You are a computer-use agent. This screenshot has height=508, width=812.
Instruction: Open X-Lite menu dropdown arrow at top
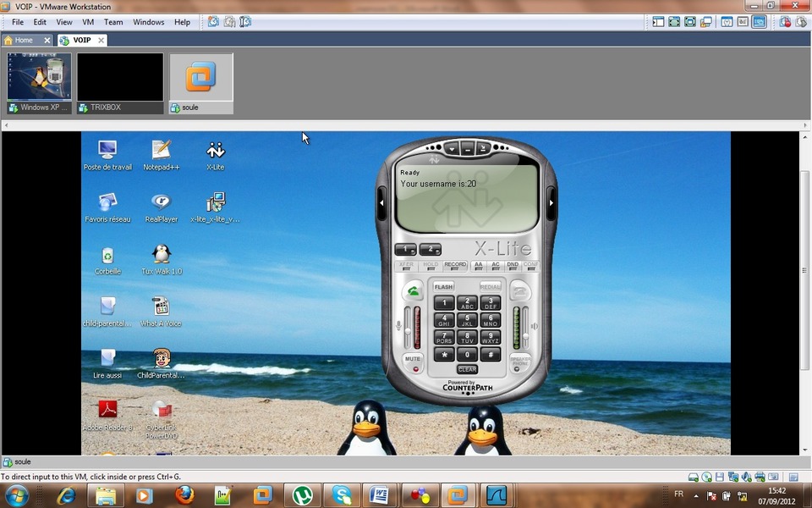click(452, 148)
